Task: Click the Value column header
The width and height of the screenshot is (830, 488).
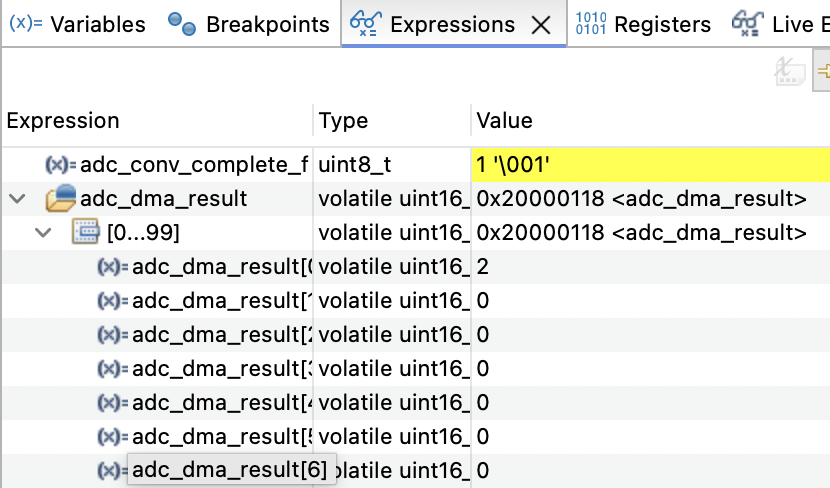Action: pos(504,121)
